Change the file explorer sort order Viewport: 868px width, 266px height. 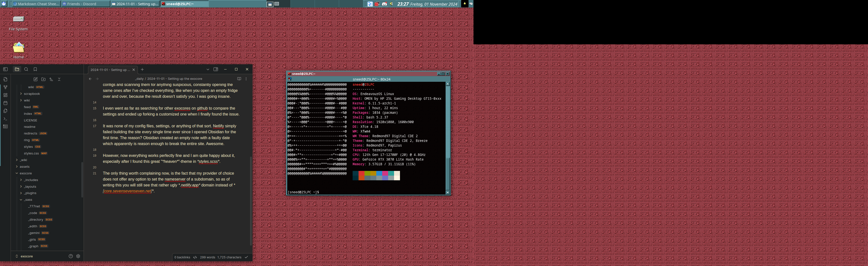[51, 79]
